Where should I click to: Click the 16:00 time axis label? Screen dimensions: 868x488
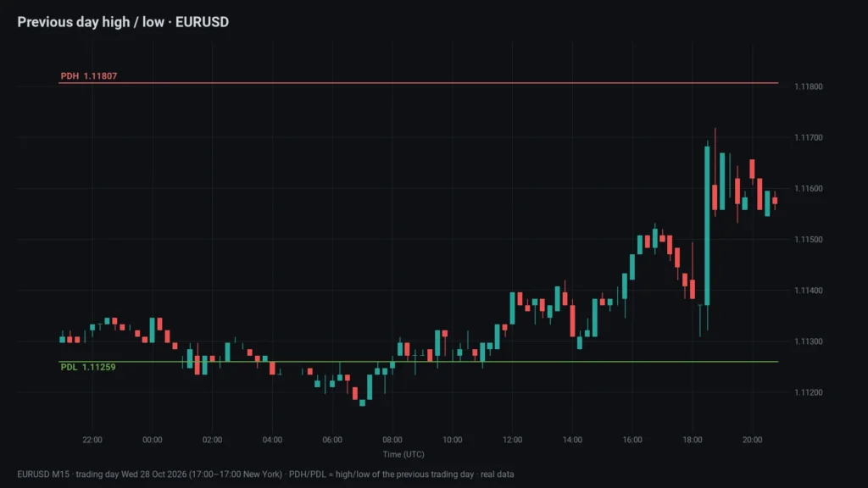[x=632, y=440]
